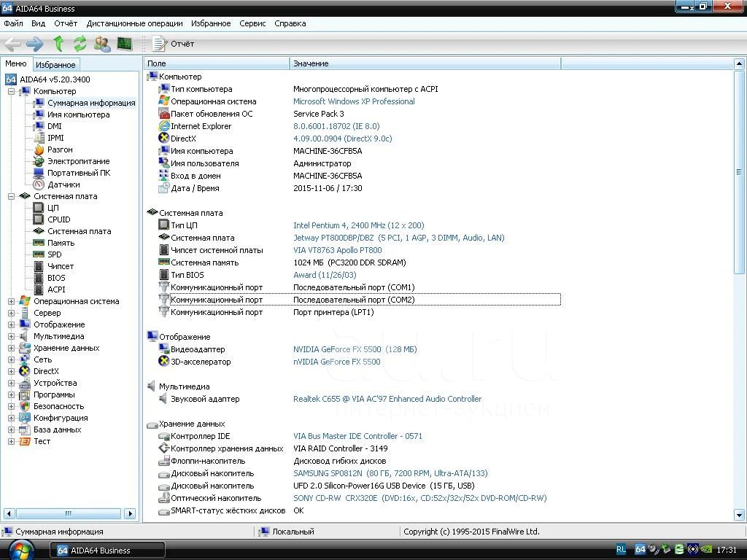Open the Разгон overclock item
Viewport: 747px width, 560px height.
[x=60, y=149]
